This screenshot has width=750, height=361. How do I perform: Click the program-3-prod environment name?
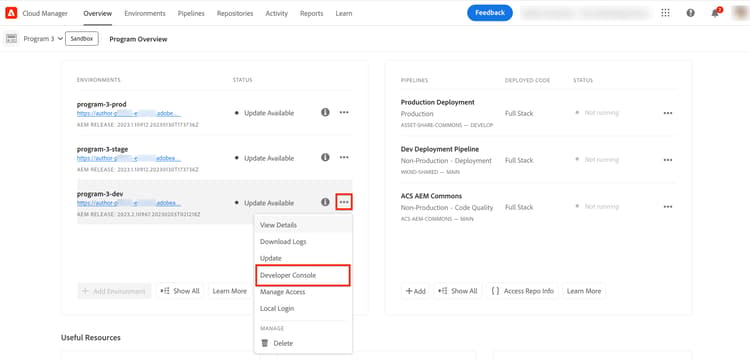[x=102, y=104]
